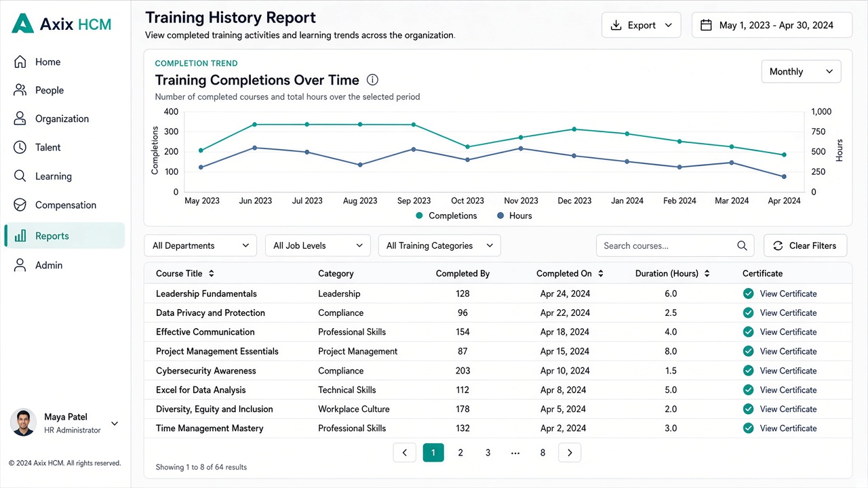The height and width of the screenshot is (488, 868).
Task: Select the Excel for Data Analysis course title
Action: click(201, 390)
